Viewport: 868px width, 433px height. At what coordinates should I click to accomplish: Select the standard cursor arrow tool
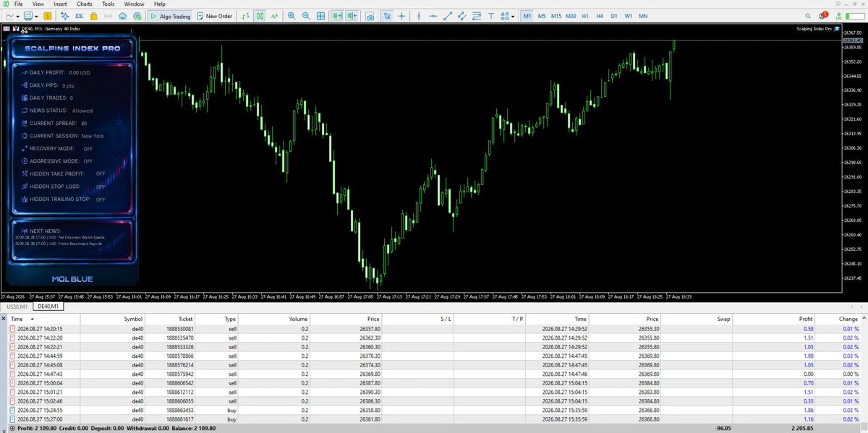(387, 16)
